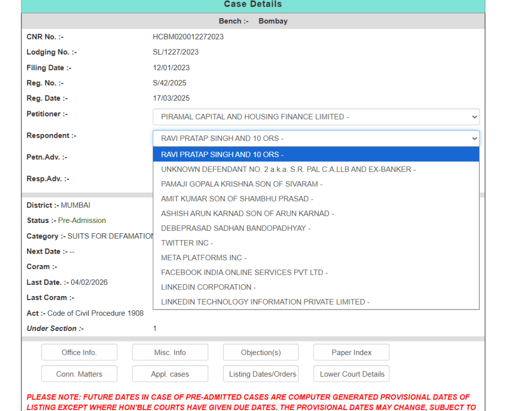The width and height of the screenshot is (532, 411).
Task: Open the Paper Index button
Action: click(352, 352)
